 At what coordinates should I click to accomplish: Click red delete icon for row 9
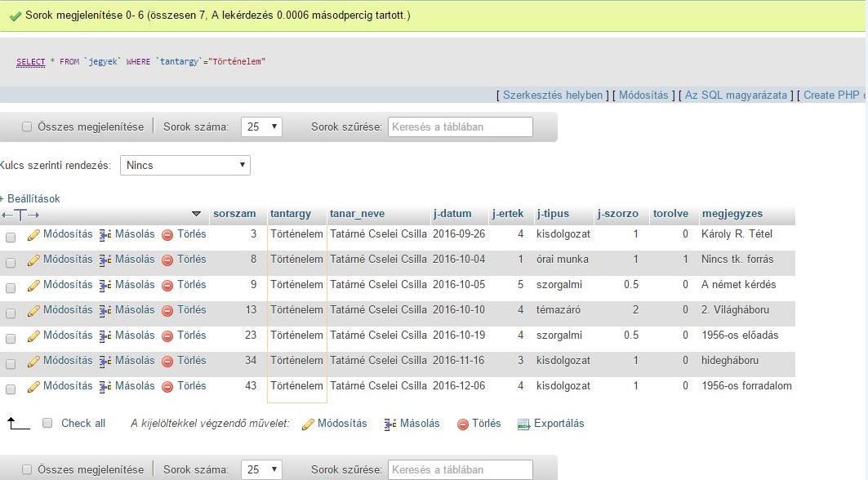click(167, 286)
